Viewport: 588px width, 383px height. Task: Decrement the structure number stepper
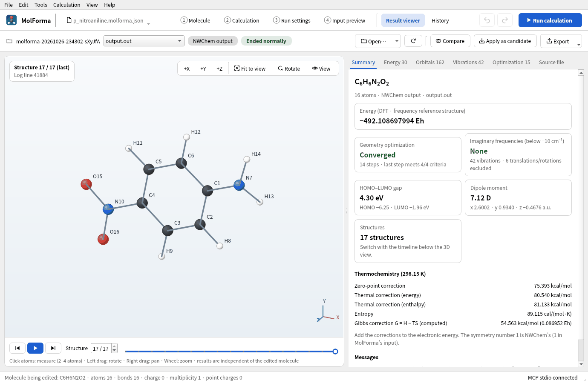(x=114, y=351)
